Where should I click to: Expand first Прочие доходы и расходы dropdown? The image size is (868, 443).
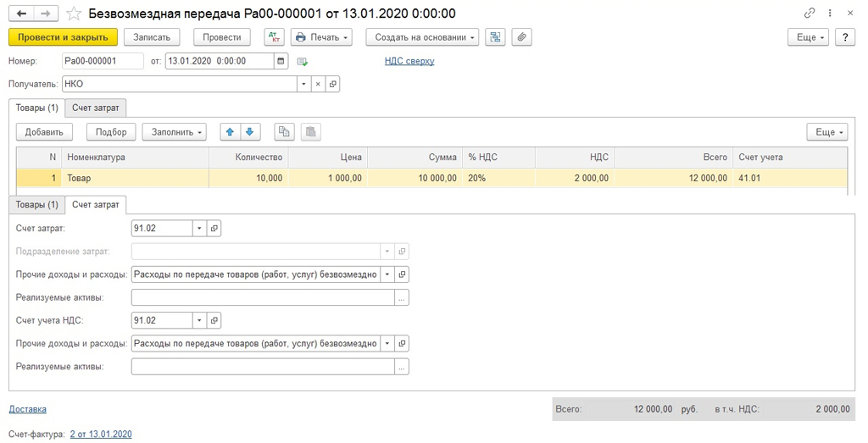pyautogui.click(x=387, y=274)
